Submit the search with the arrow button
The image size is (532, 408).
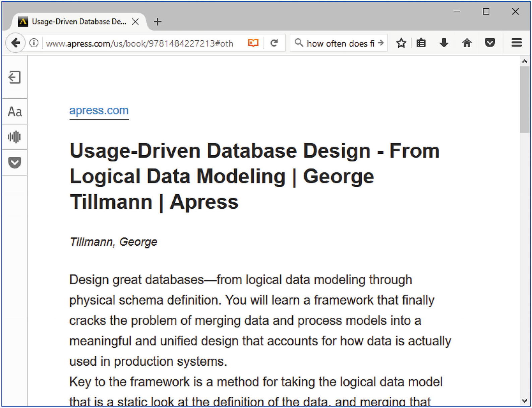(x=380, y=43)
